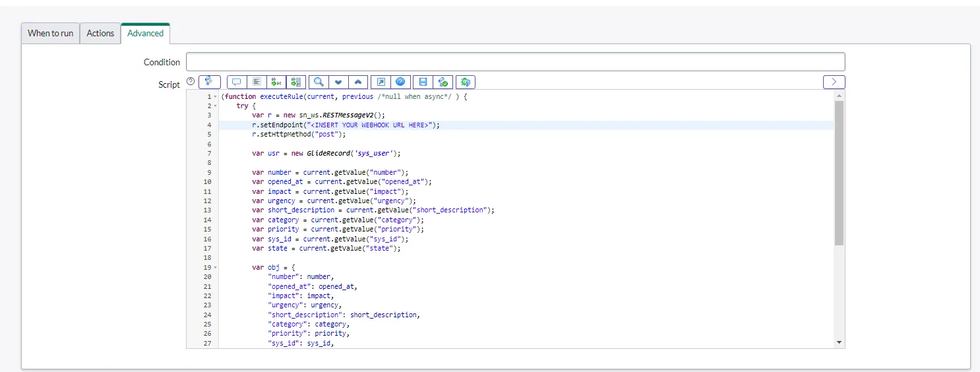Click the format code icon
980x372 pixels.
pyautogui.click(x=257, y=82)
